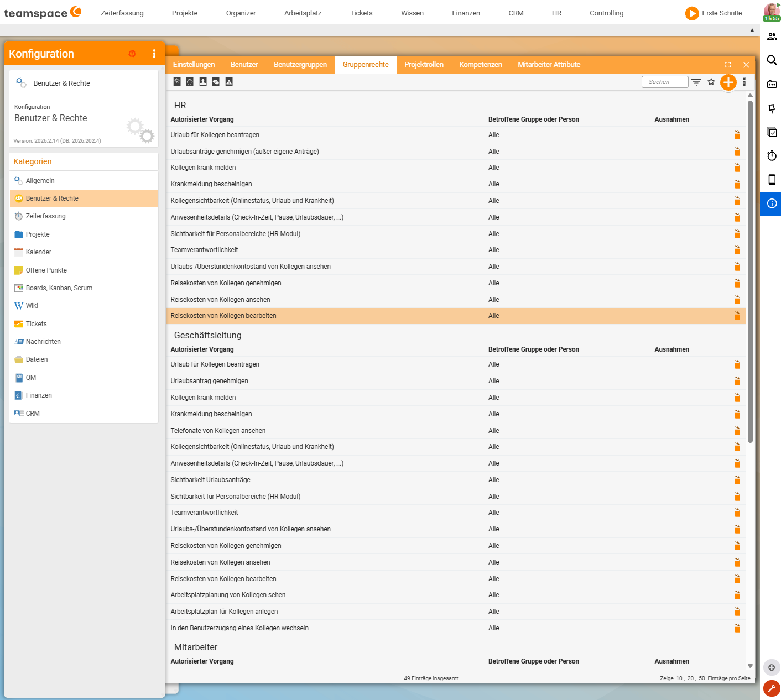Delete the 'Telefonate von Kollegen ansehen' right
Image resolution: width=781 pixels, height=700 pixels.
[x=737, y=431]
